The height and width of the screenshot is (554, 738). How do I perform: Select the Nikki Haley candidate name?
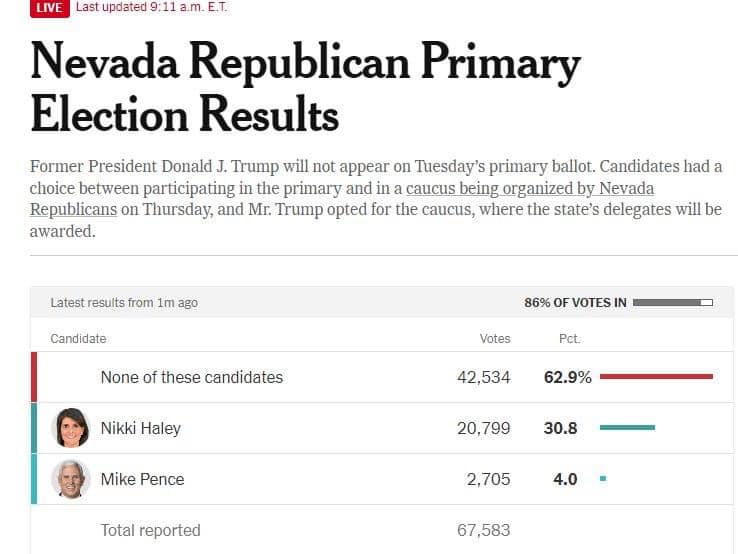(140, 428)
